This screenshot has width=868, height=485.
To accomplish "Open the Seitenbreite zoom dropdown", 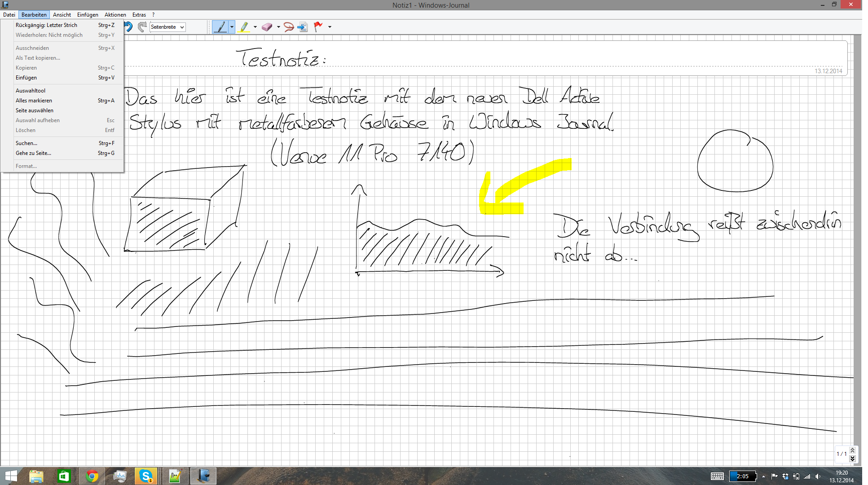I will pos(182,27).
